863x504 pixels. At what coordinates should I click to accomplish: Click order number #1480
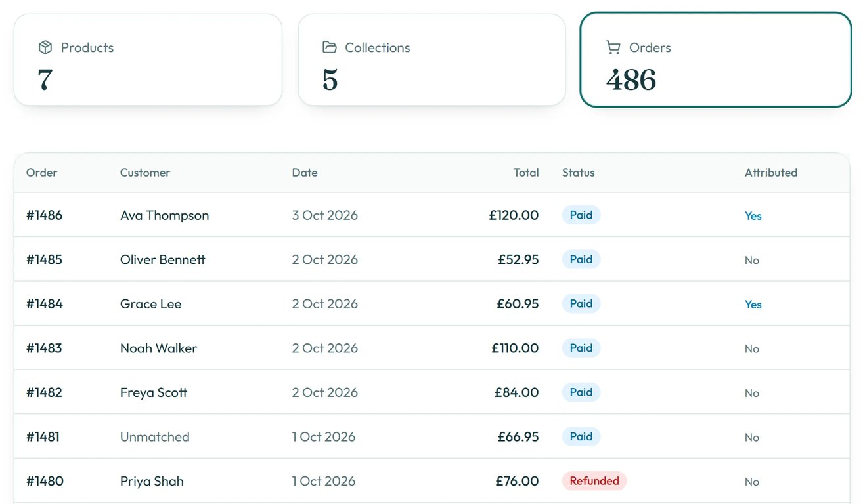[45, 481]
